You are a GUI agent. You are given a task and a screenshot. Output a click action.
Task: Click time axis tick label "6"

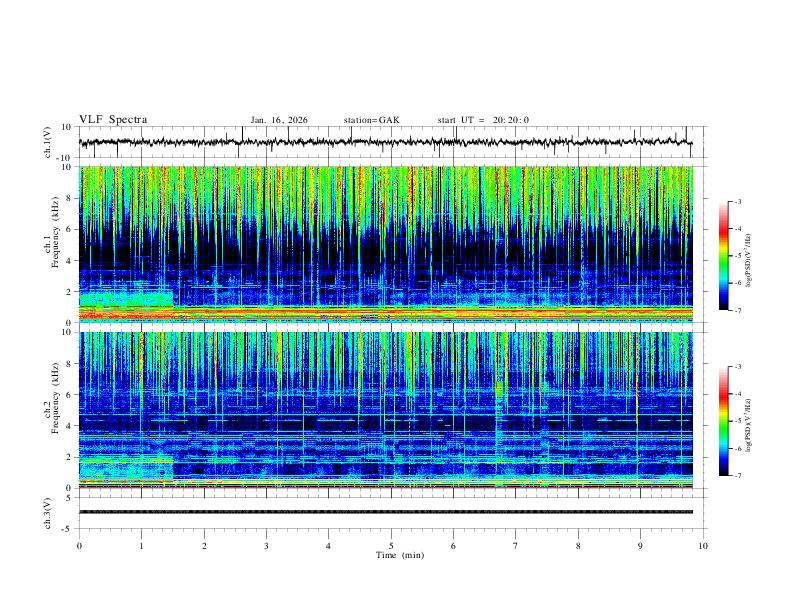[453, 546]
